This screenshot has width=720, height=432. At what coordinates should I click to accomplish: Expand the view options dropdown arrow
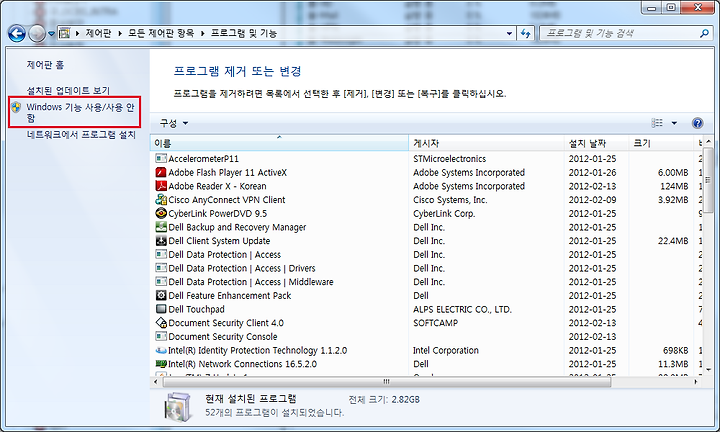[x=674, y=123]
